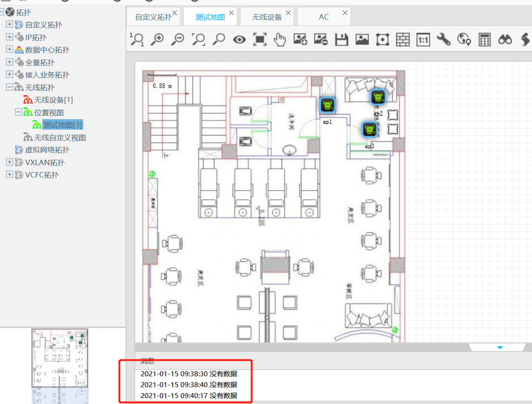Click the zoom out magnifier icon

tap(178, 40)
